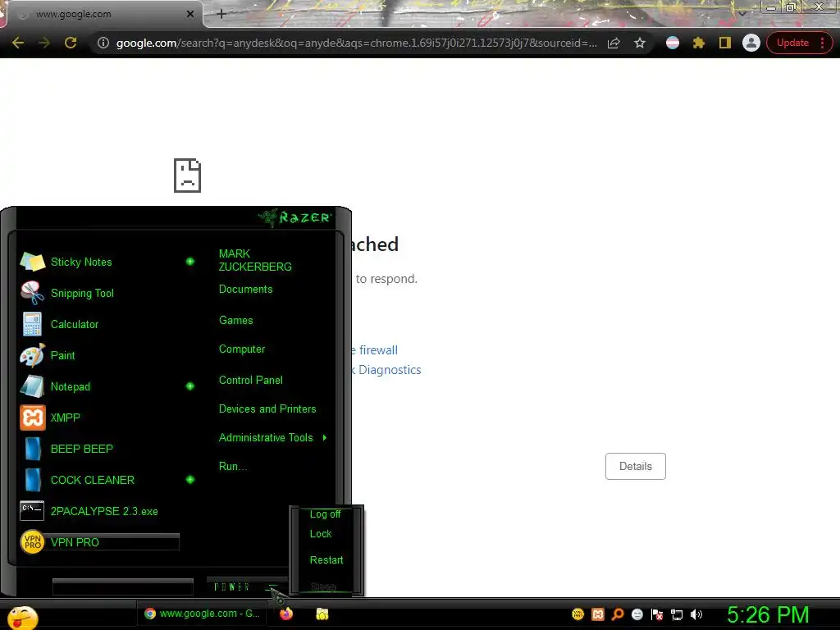Viewport: 840px width, 630px height.
Task: Expand Sticky Notes jump list dot
Action: point(190,262)
